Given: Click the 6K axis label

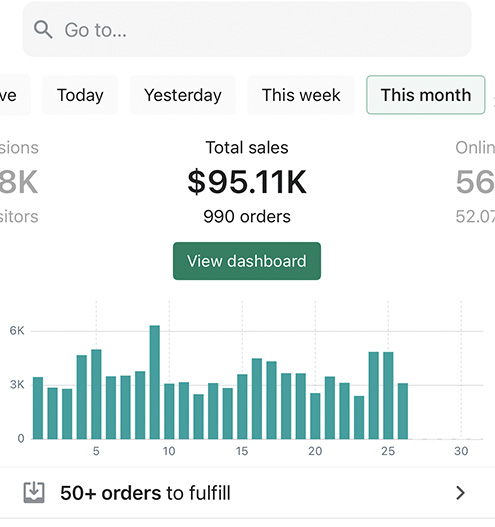Looking at the screenshot, I should coord(17,331).
